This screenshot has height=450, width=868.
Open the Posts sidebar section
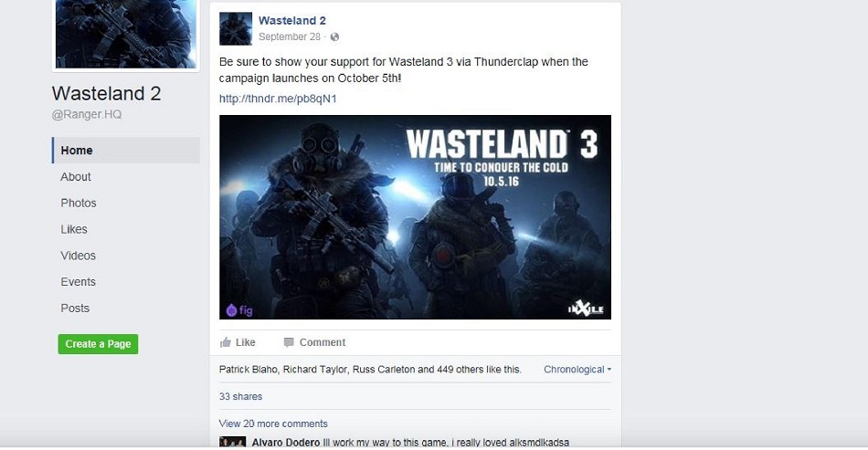[75, 309]
